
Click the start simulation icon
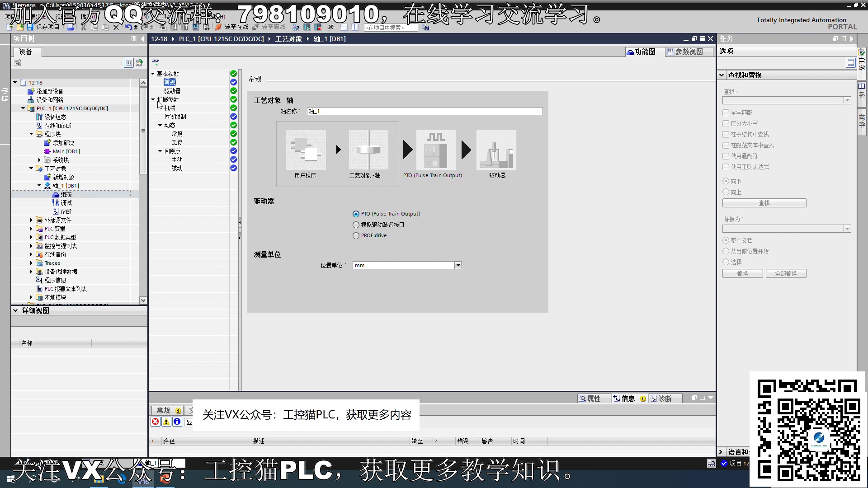point(196,27)
